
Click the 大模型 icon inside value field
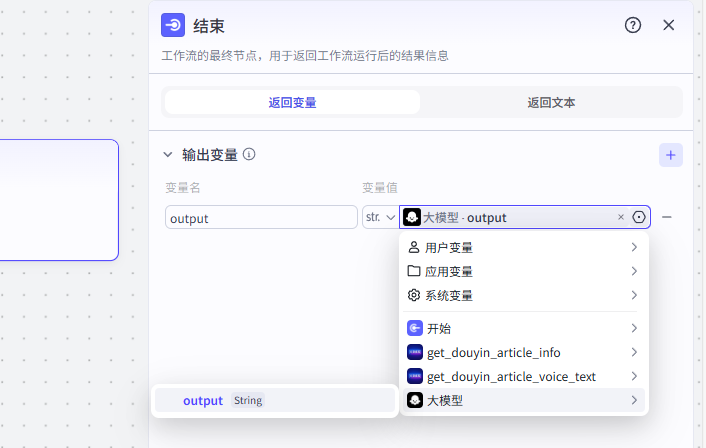click(x=412, y=217)
